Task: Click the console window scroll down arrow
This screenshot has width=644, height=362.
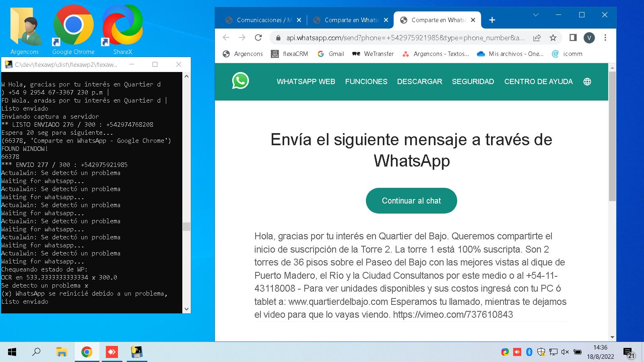Action: coord(186,309)
